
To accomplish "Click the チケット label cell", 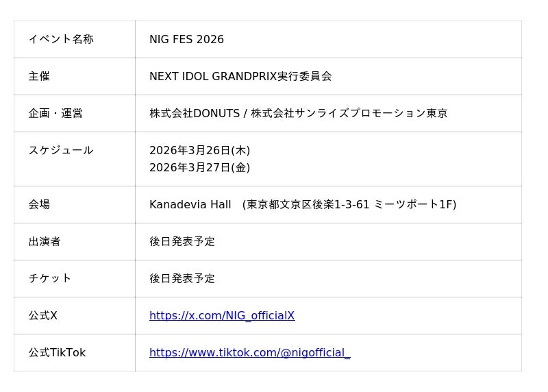I will (x=50, y=278).
